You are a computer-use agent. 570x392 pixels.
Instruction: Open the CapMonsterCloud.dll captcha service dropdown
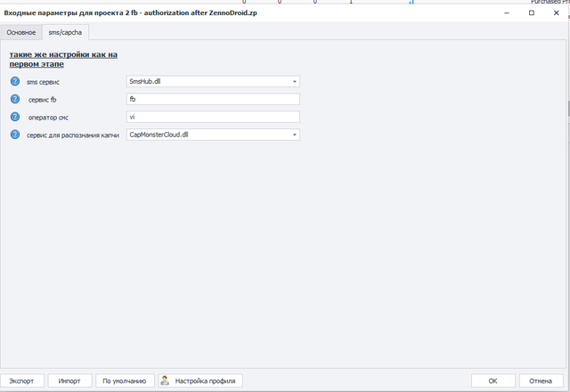click(295, 135)
